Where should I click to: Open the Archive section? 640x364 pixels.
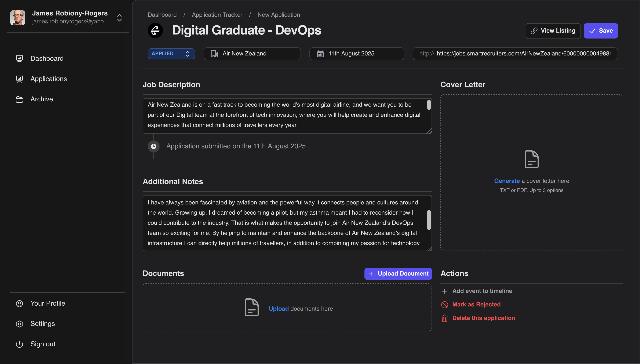(41, 99)
